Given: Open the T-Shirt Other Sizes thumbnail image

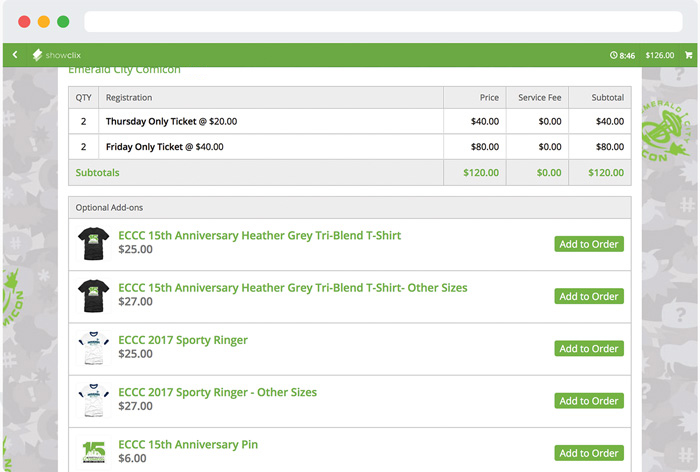Looking at the screenshot, I should point(93,296).
